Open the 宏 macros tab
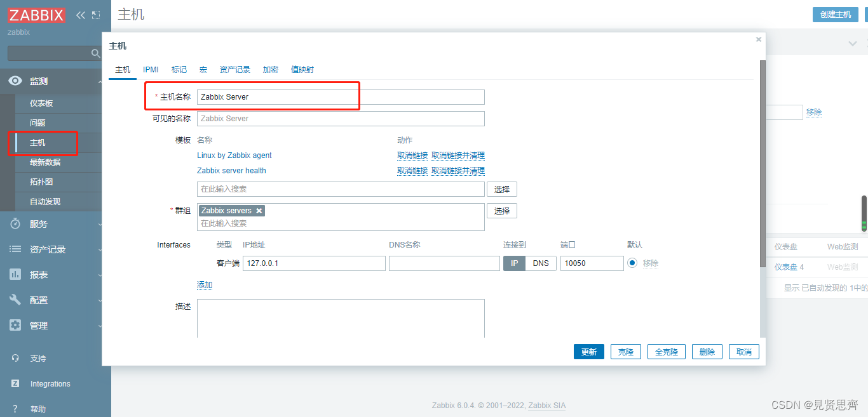Image resolution: width=868 pixels, height=417 pixels. 203,69
